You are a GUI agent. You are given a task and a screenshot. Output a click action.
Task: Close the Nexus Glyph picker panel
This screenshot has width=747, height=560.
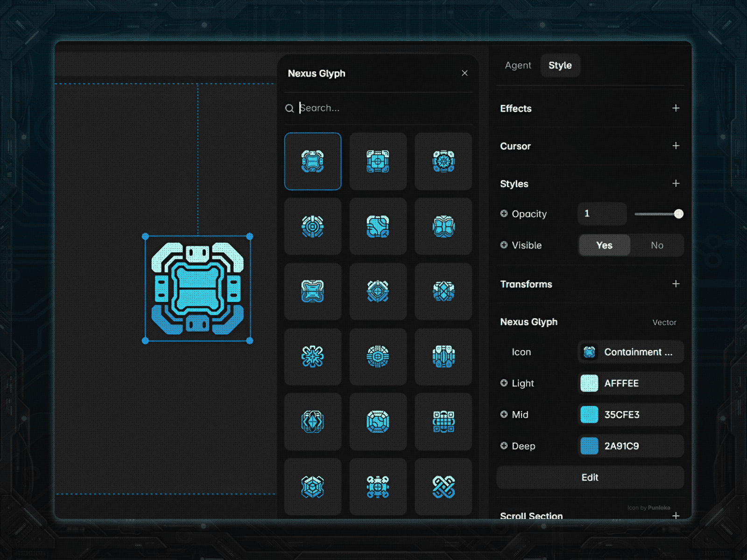tap(465, 73)
